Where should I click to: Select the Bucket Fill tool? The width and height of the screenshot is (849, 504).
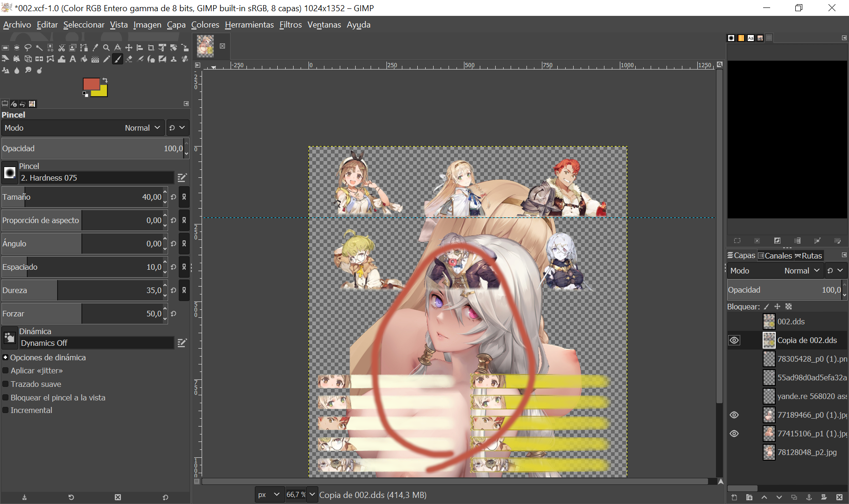coord(84,59)
